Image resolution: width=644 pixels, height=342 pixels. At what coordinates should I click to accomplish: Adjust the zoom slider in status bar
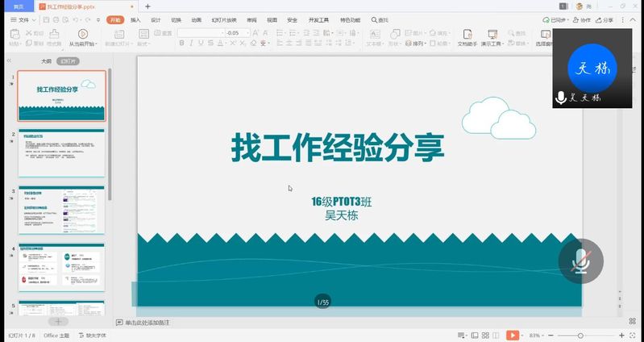(580, 335)
